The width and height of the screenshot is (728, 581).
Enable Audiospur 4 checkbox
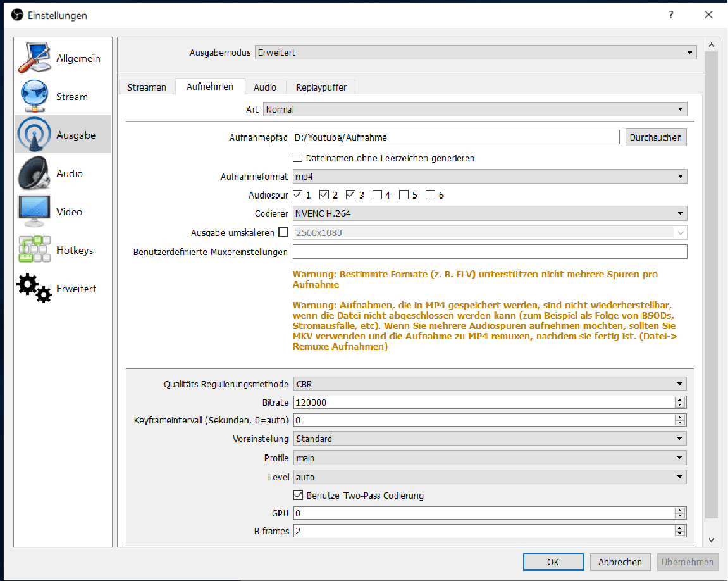(377, 194)
